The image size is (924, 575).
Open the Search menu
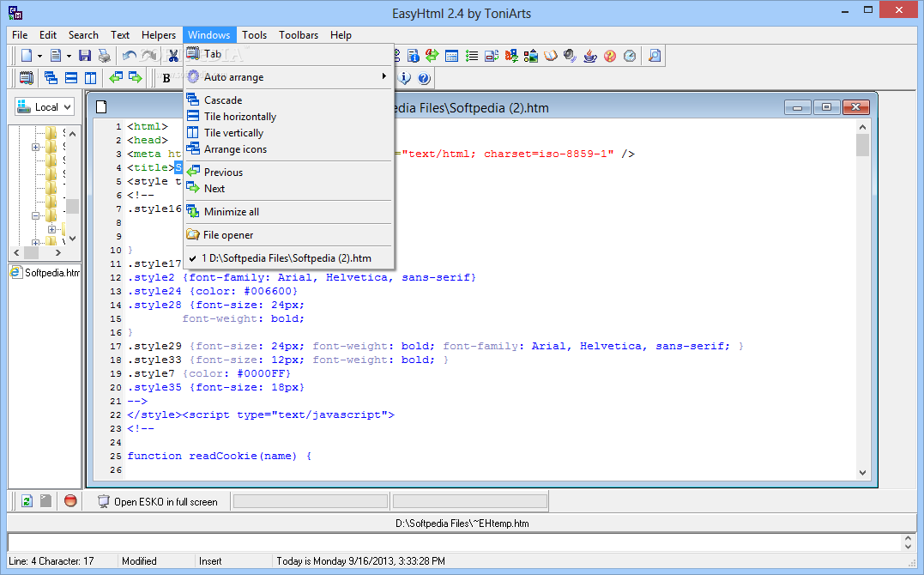coord(83,35)
